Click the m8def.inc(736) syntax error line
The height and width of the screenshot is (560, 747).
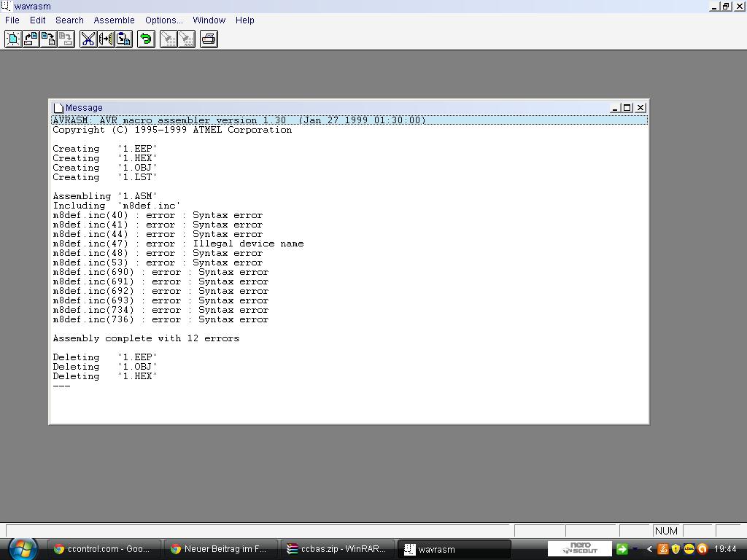point(160,320)
